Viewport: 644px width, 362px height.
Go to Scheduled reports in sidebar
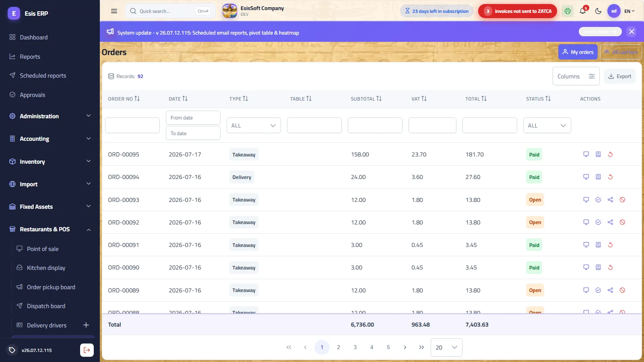[x=43, y=76]
